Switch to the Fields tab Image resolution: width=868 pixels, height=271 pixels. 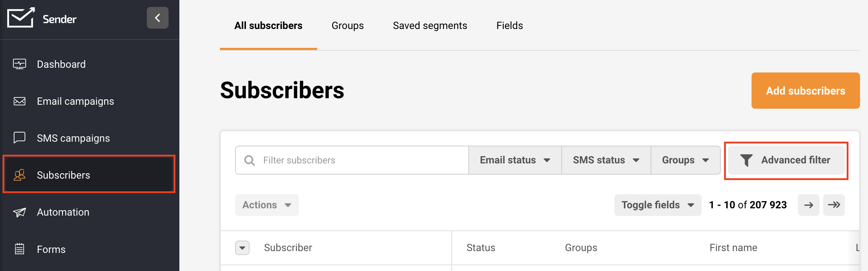coord(509,25)
